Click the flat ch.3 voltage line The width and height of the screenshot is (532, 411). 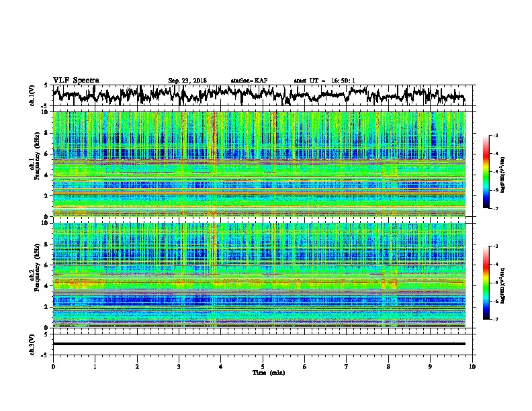pos(259,344)
